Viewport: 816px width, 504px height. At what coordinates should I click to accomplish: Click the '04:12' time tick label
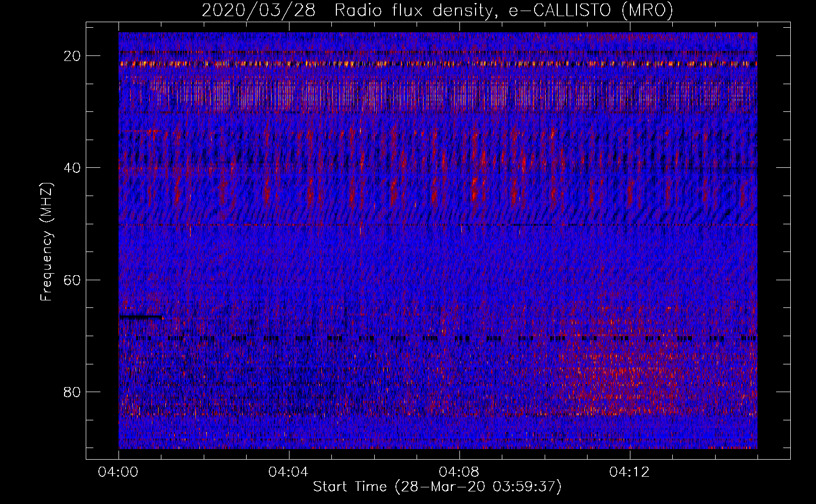click(630, 472)
